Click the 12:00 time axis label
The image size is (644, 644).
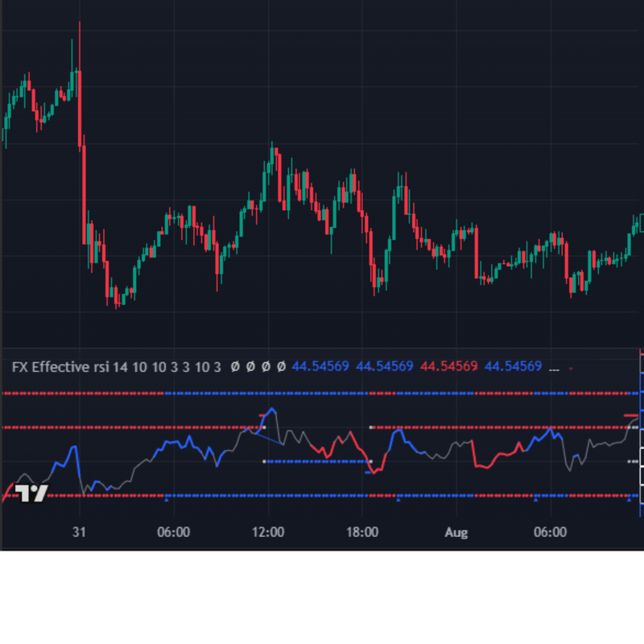(x=268, y=532)
